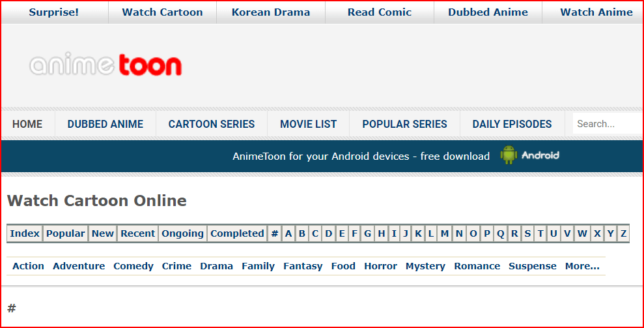The height and width of the screenshot is (328, 644).
Task: Open CARTOON SERIES menu item
Action: point(212,124)
